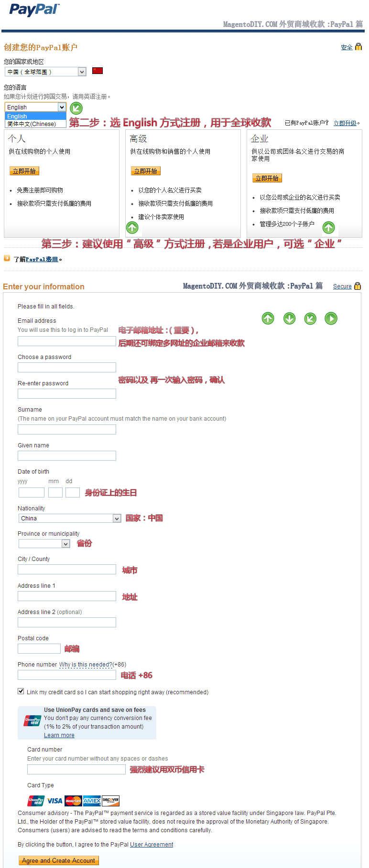The image size is (369, 868).
Task: Click 立即开始 under 个人 account
Action: point(24,171)
